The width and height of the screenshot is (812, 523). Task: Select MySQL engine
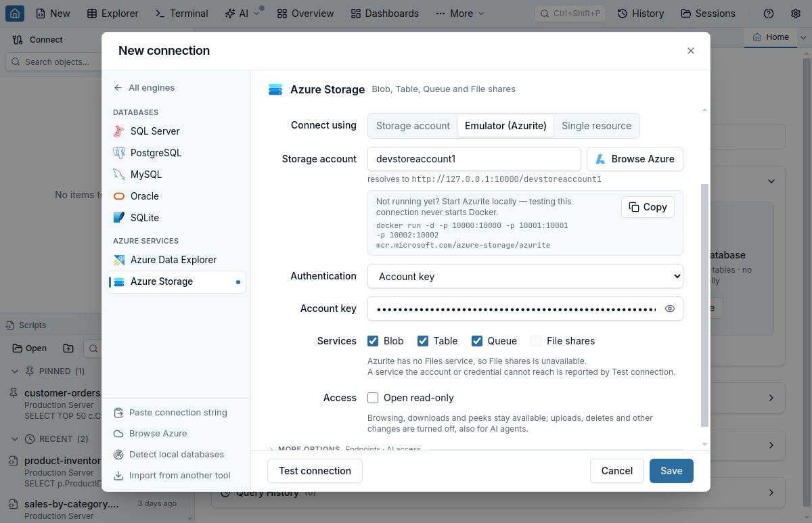[x=176, y=175]
